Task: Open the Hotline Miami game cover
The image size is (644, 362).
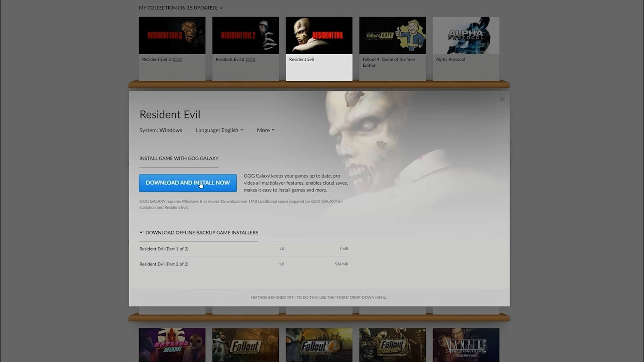Action: coord(172,345)
